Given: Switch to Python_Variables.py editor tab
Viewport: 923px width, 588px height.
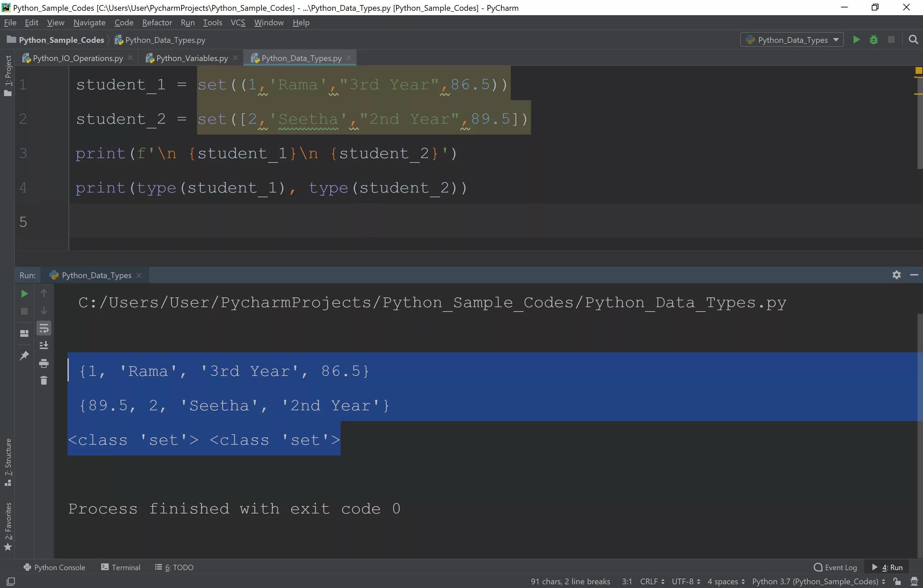Looking at the screenshot, I should (192, 58).
